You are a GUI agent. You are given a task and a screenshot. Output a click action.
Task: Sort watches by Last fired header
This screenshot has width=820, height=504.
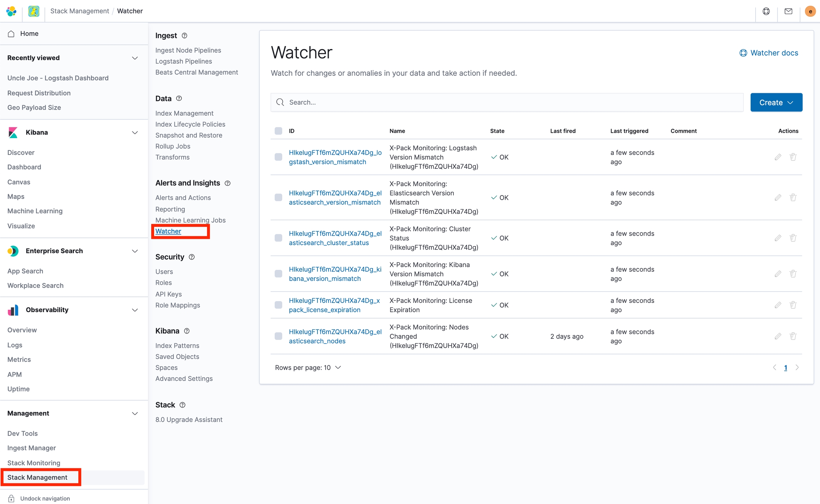[x=563, y=131]
